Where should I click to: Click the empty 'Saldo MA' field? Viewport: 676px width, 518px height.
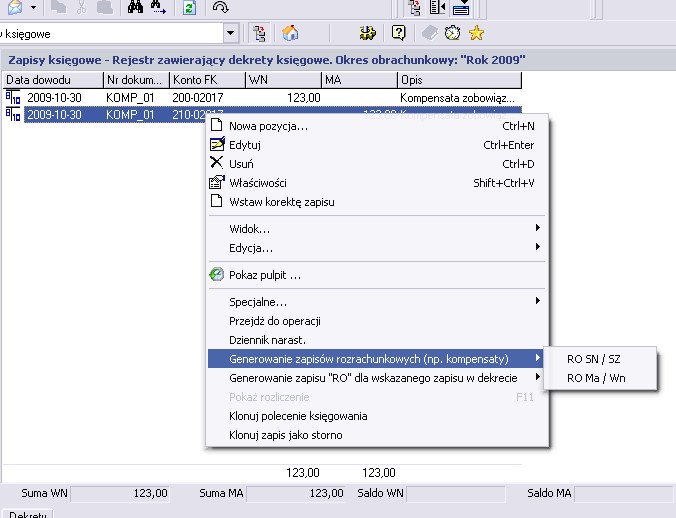[x=623, y=493]
